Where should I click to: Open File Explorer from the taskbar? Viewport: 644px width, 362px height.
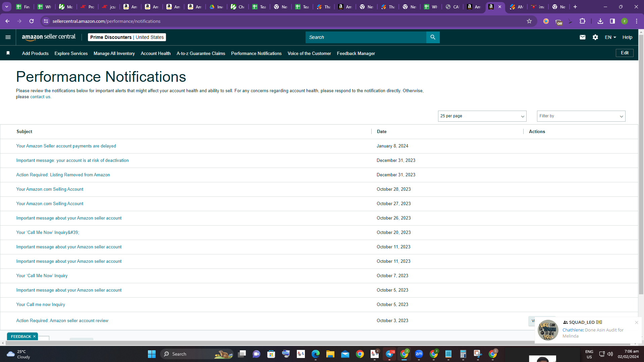click(330, 354)
